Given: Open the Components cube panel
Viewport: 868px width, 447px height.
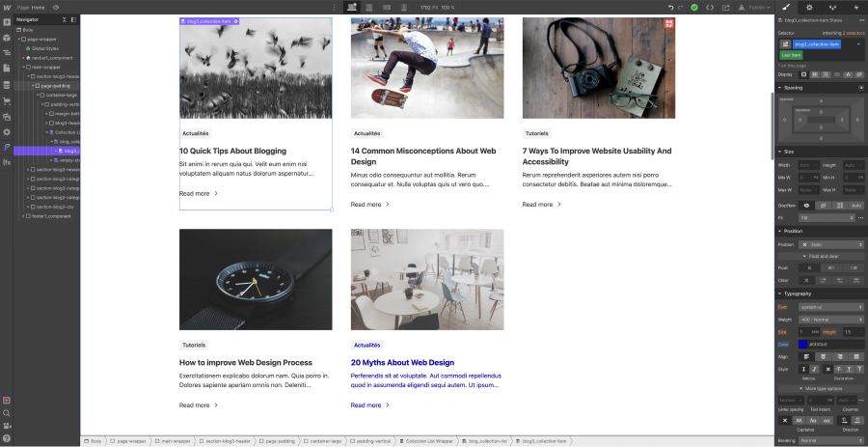Looking at the screenshot, I should pyautogui.click(x=7, y=39).
